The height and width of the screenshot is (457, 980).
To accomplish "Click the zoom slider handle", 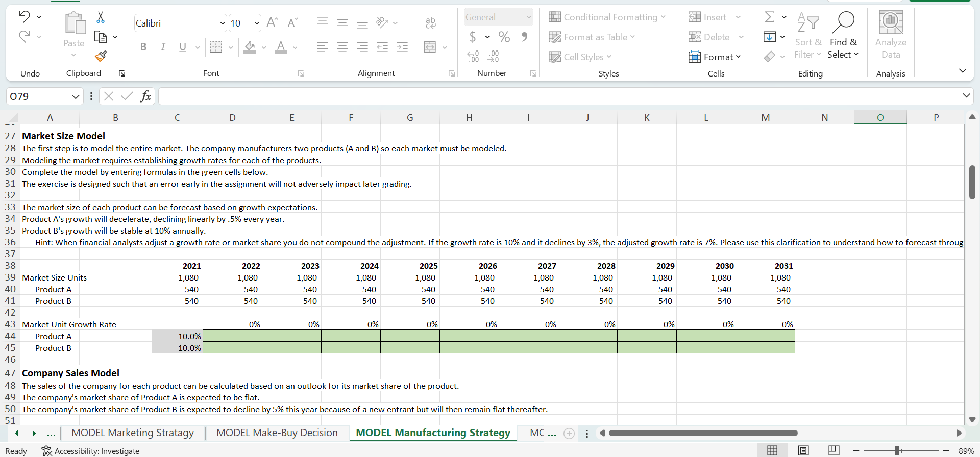I will click(x=897, y=450).
